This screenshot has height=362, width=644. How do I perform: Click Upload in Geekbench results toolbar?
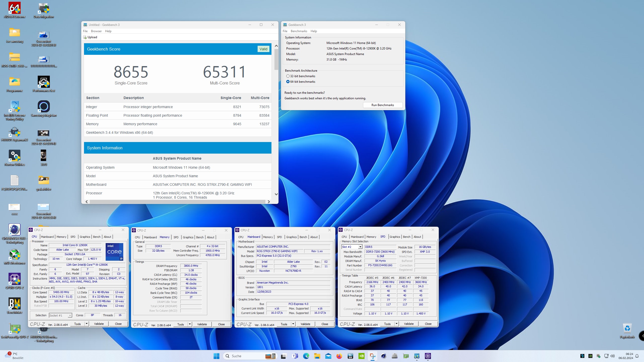[x=90, y=37]
